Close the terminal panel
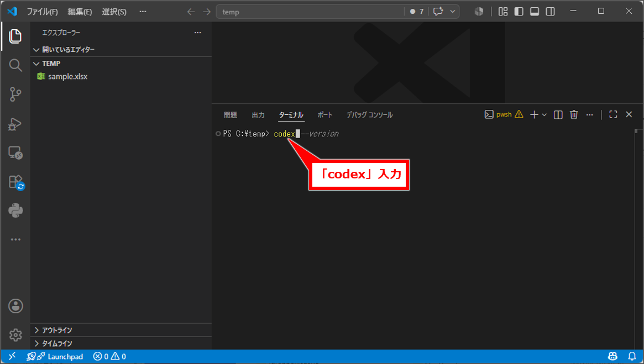644x364 pixels. [x=629, y=114]
